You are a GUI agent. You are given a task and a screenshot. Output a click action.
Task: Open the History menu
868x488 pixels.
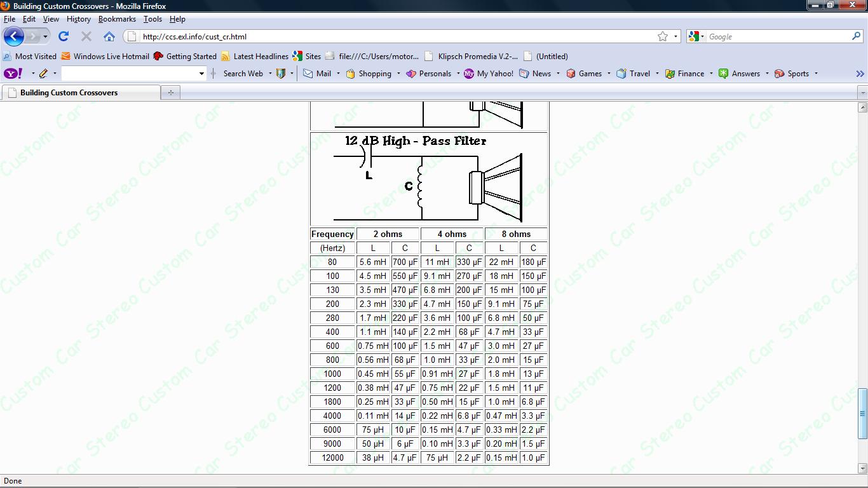pyautogui.click(x=79, y=19)
